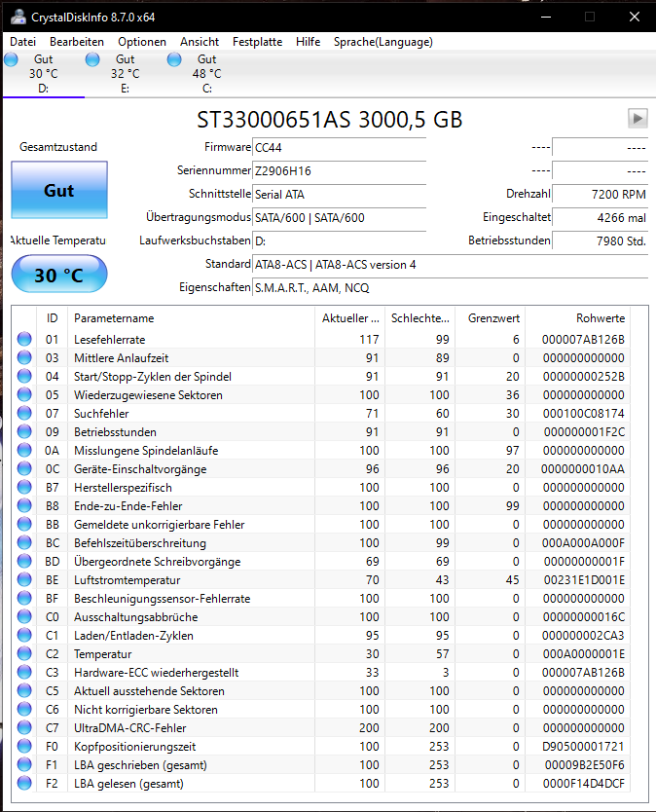The image size is (656, 812).
Task: Click status orb of Nicht korrigierbare Sektoren row
Action: pos(24,709)
